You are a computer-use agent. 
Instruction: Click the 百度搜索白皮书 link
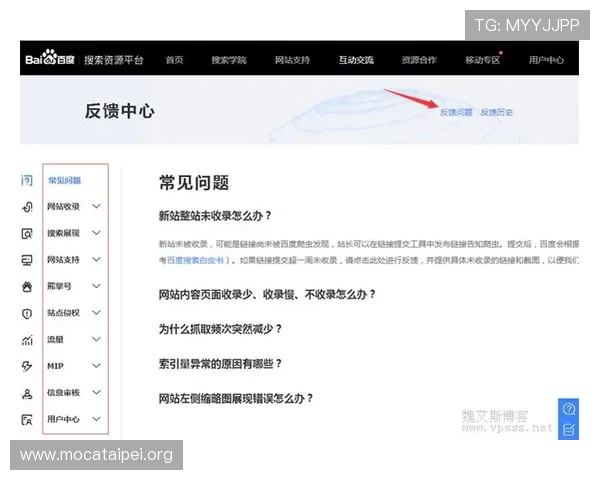pos(196,260)
